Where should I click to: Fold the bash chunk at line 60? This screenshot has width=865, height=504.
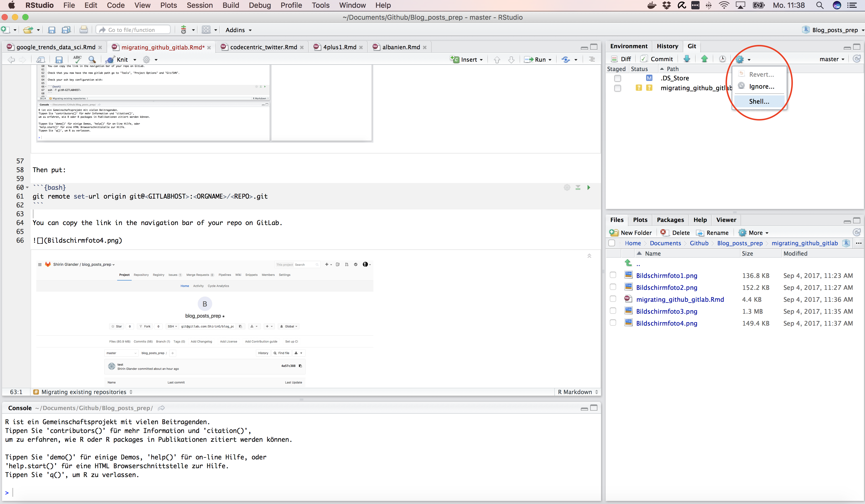point(27,187)
